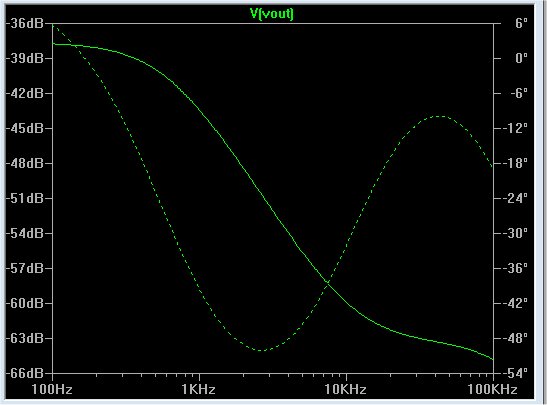The height and width of the screenshot is (405, 547).
Task: Click the -54° phase axis label
Action: point(515,373)
